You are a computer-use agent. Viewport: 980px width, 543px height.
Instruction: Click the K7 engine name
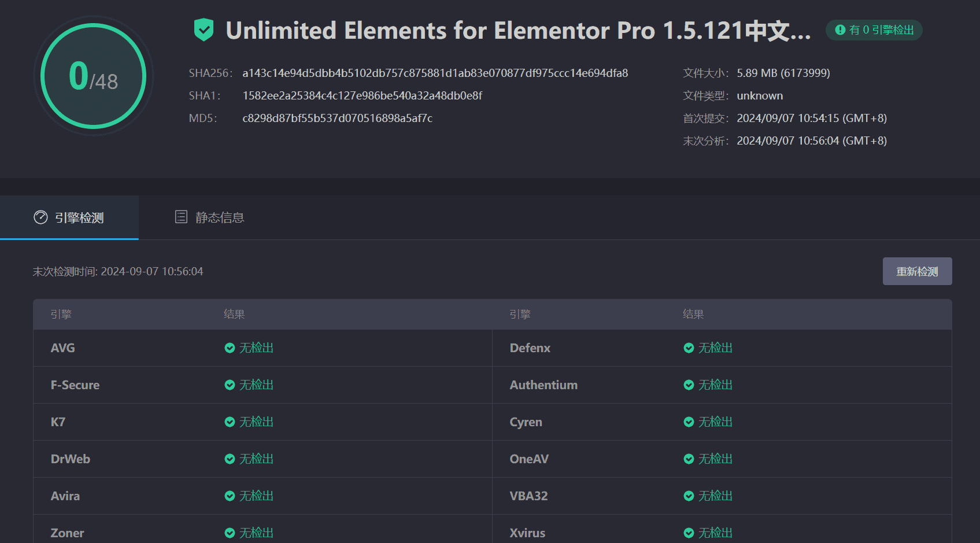[58, 422]
